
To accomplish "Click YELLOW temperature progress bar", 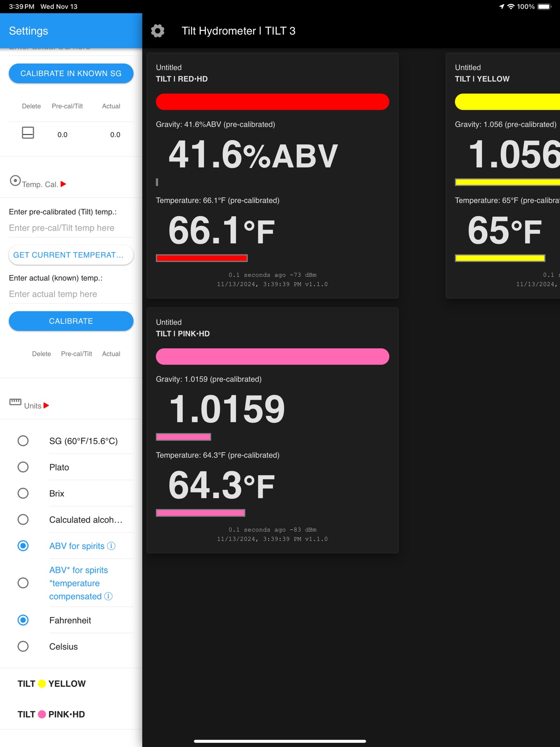I will (x=500, y=258).
